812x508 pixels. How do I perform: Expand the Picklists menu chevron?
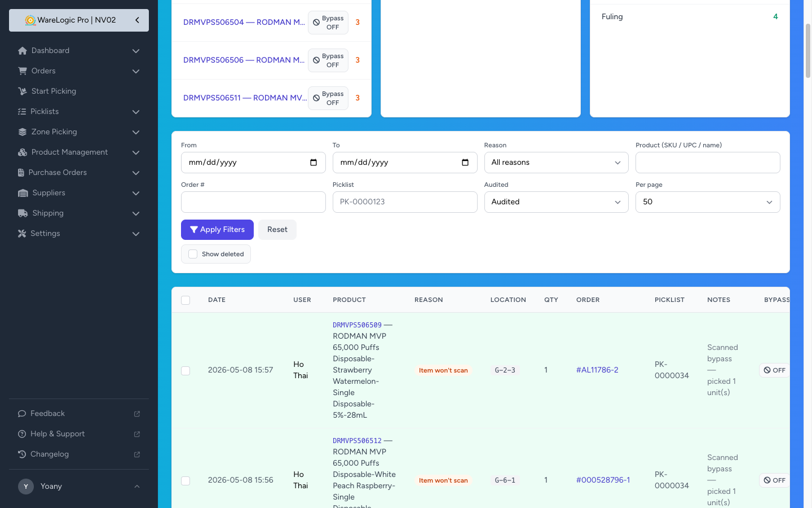tap(136, 112)
